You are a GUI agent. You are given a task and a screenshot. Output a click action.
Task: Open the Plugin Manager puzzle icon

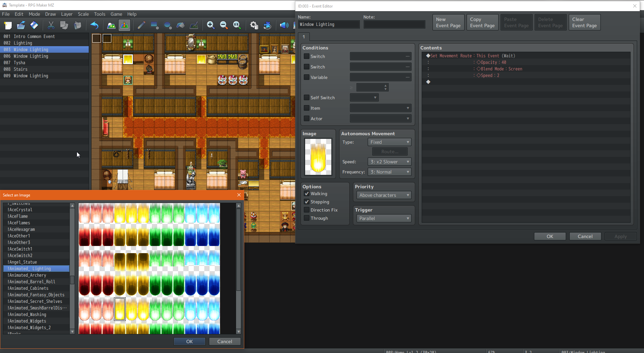click(267, 25)
